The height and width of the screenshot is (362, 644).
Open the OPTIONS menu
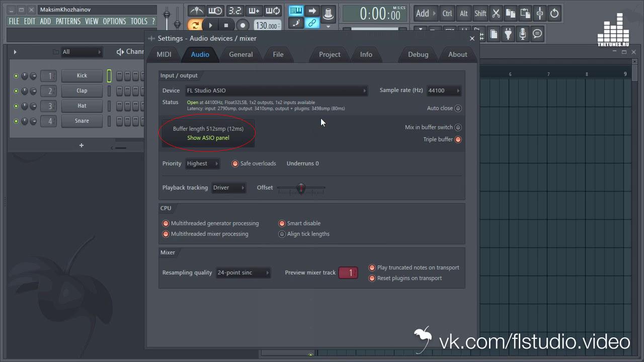[x=114, y=21]
